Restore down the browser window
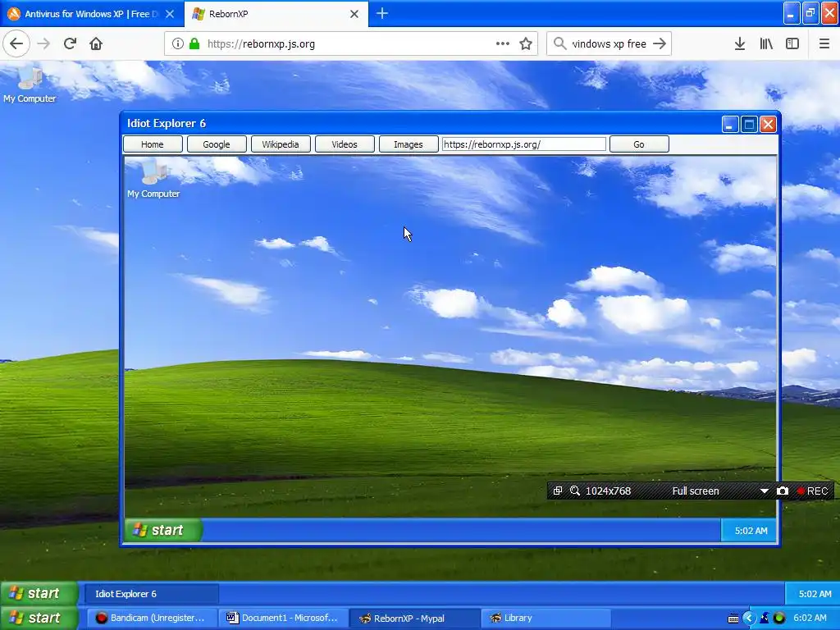The image size is (840, 630). (810, 13)
